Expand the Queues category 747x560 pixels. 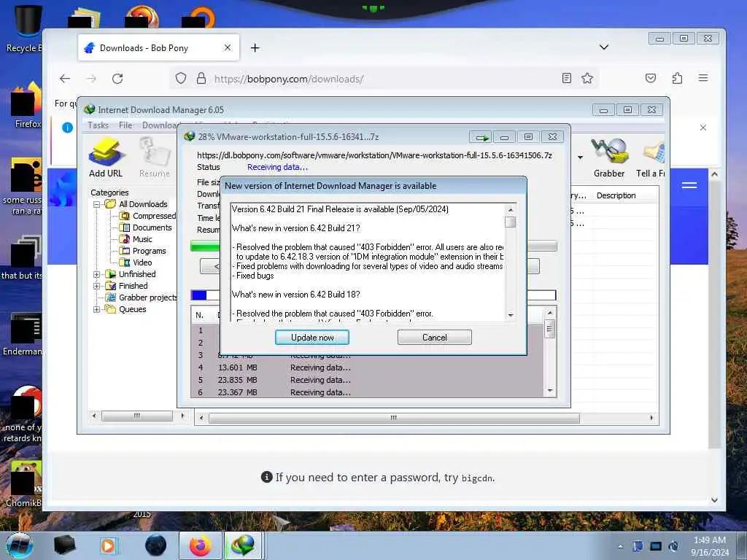click(97, 309)
